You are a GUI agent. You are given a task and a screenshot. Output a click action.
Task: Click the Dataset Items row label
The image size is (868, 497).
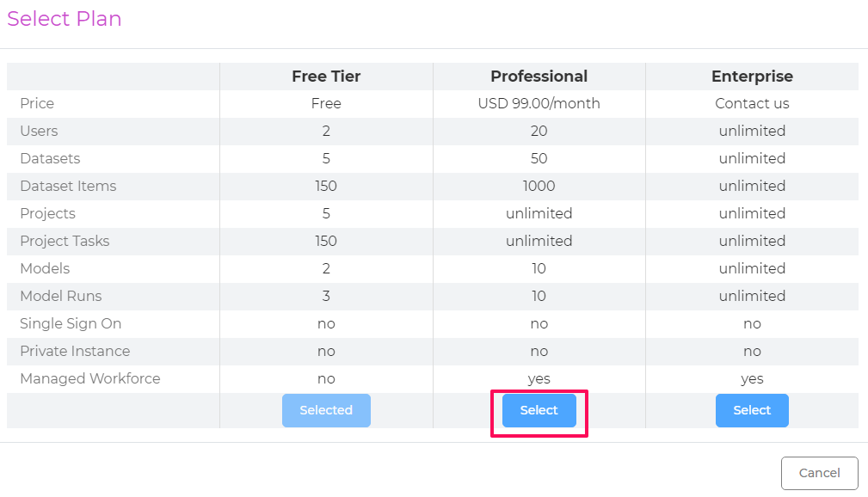click(68, 186)
